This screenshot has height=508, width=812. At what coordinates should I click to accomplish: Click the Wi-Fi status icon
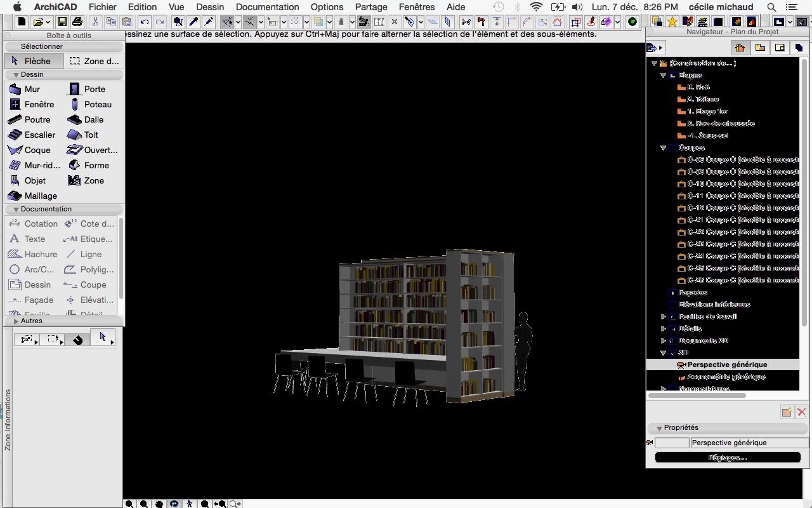coord(536,7)
